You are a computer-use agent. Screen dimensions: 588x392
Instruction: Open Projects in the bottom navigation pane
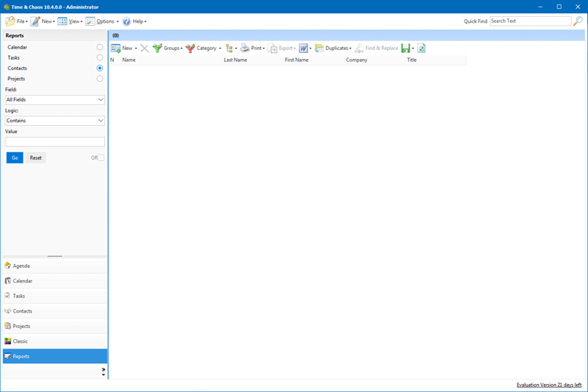point(54,326)
